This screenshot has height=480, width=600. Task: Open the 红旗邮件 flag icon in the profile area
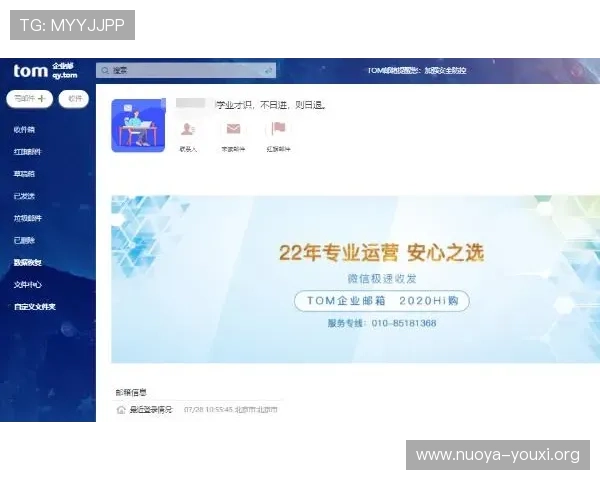pos(278,129)
